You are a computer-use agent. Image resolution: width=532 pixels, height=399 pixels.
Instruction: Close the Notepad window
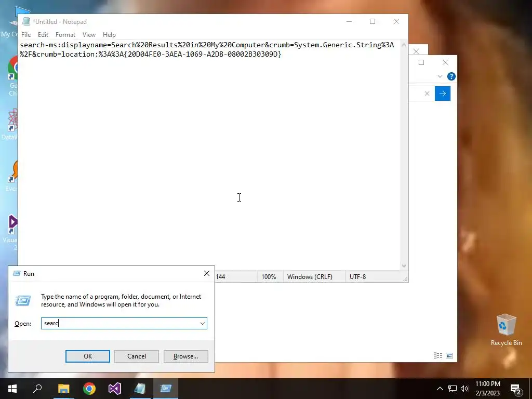click(x=396, y=21)
